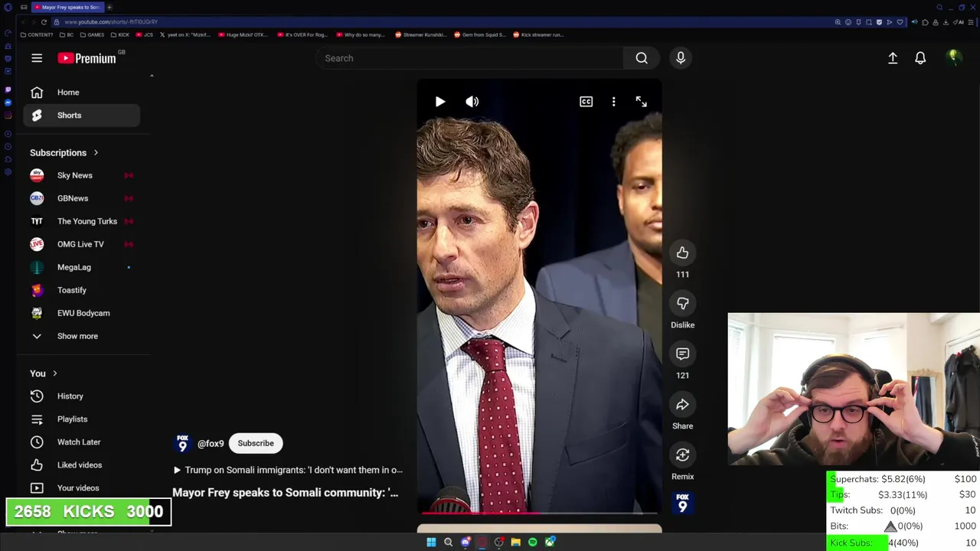Toggle closed captions on the Short
Image resolution: width=980 pixels, height=551 pixels.
pos(586,102)
